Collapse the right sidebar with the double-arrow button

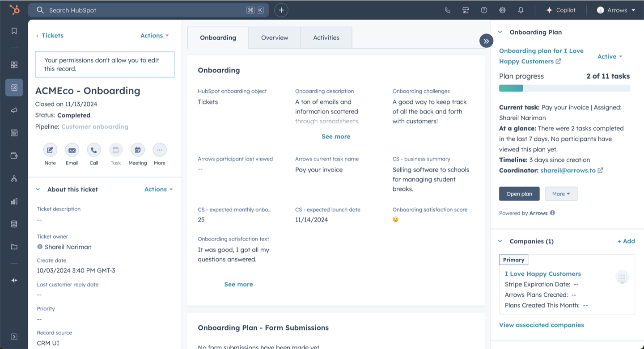click(486, 41)
